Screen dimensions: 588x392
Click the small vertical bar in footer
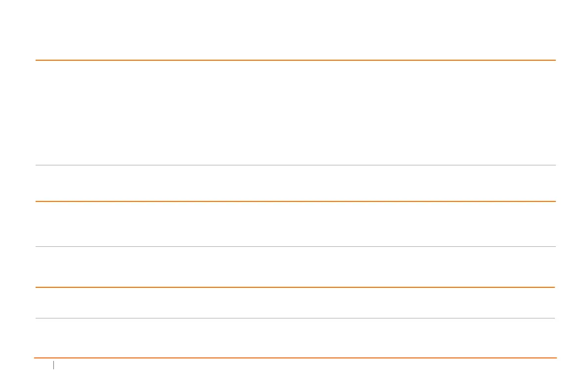click(x=53, y=366)
